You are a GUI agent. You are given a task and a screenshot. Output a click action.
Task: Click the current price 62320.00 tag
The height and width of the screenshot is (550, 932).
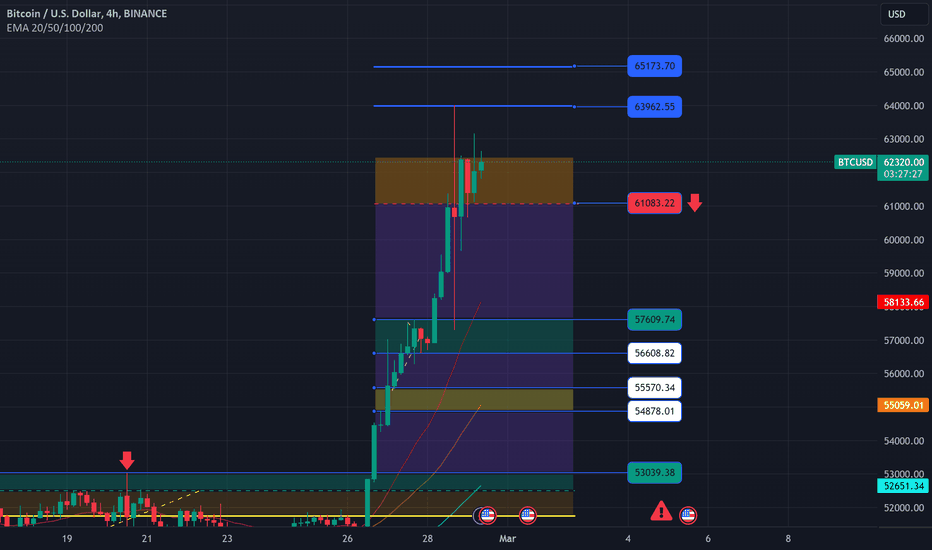pos(903,162)
